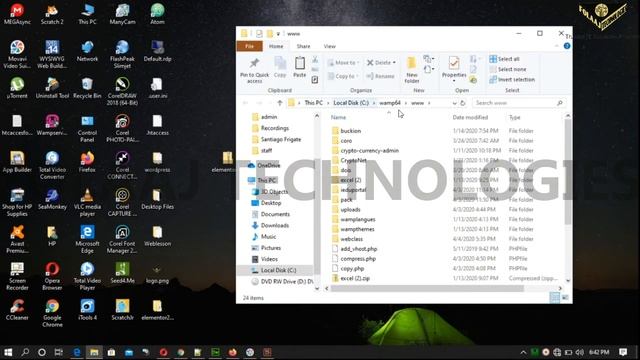640x360 pixels.
Task: Click the file list horizontal scrollbar
Action: pyautogui.click(x=427, y=289)
